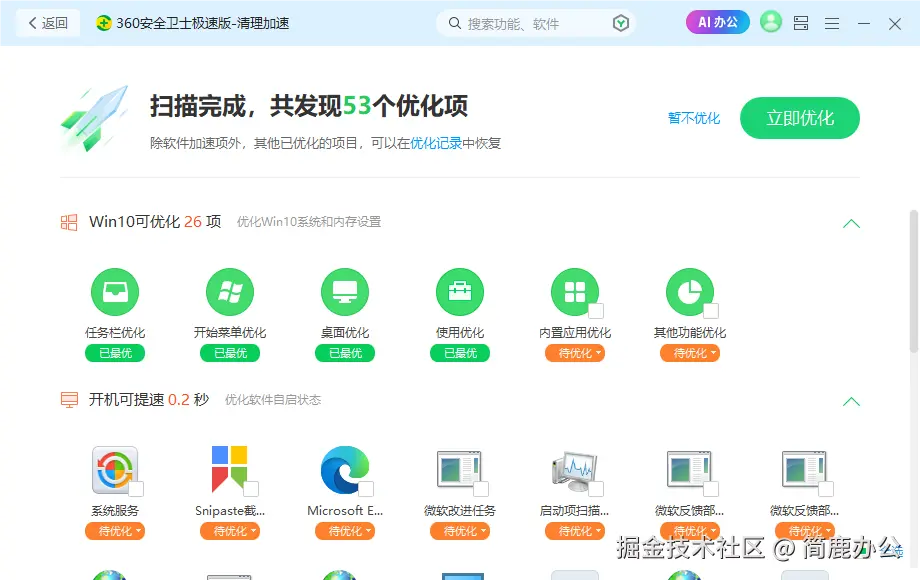Viewport: 920px width, 580px height.
Task: Click the 桌面优化 desktop optimization icon
Action: click(345, 291)
